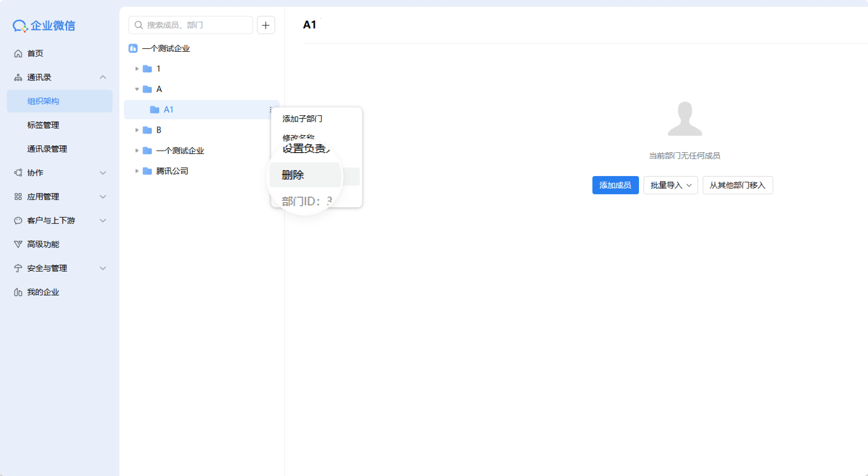The height and width of the screenshot is (476, 868).
Task: Click the plus add button
Action: (x=266, y=25)
